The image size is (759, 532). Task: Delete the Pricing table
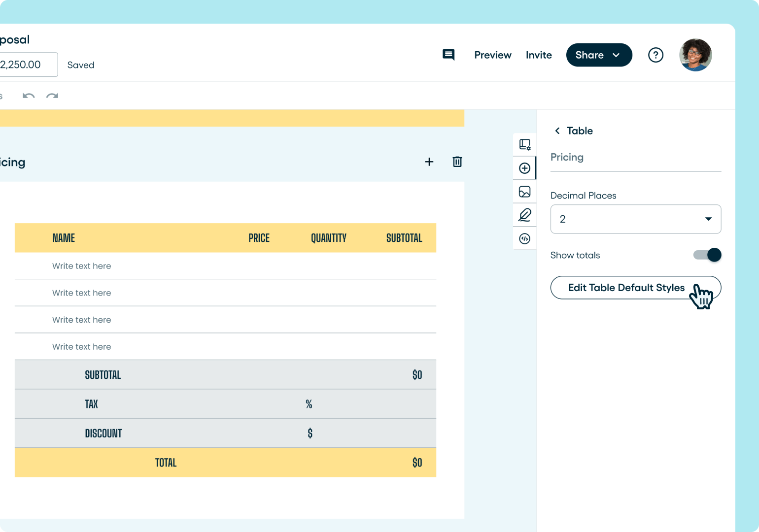pyautogui.click(x=457, y=162)
